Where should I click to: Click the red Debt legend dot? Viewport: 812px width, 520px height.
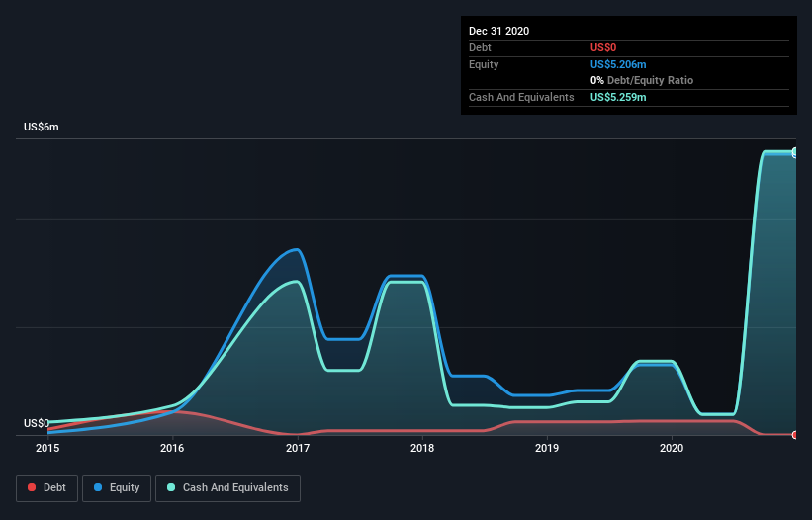(32, 487)
